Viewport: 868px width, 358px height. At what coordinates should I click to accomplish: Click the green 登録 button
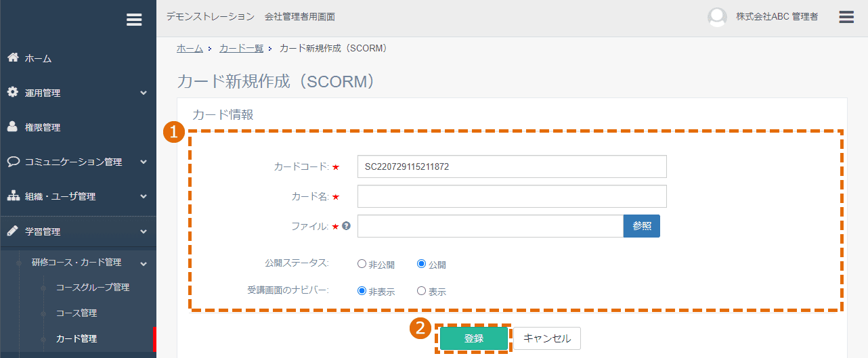(x=474, y=338)
